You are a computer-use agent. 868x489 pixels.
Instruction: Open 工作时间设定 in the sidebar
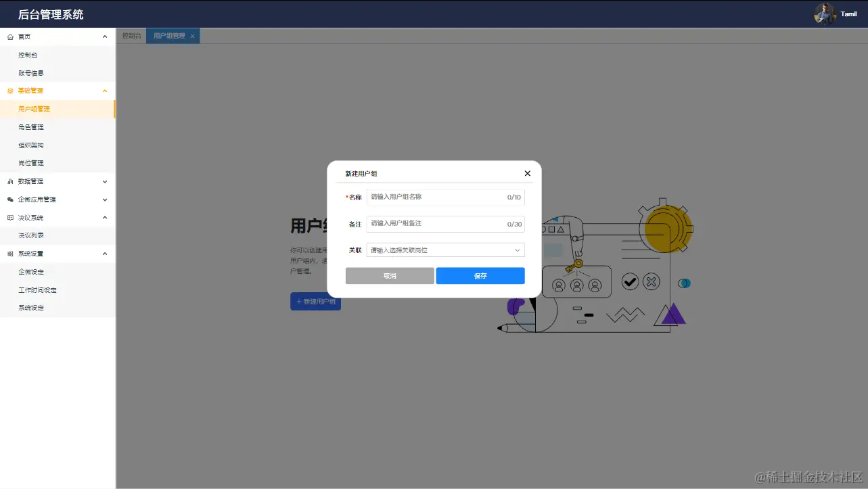coord(58,290)
